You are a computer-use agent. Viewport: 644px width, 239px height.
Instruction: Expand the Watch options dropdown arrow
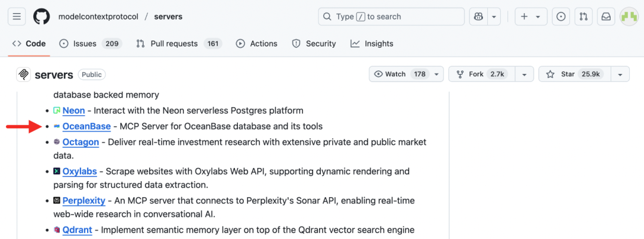436,75
